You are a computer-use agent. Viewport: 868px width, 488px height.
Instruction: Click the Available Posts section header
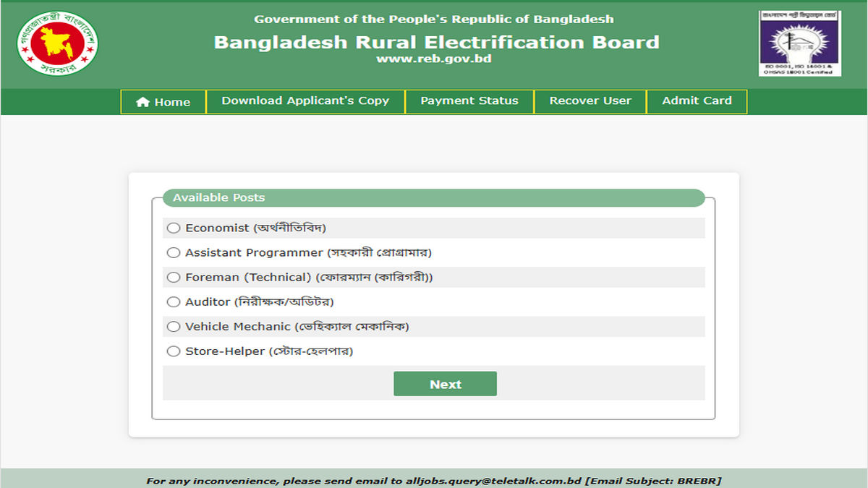pyautogui.click(x=434, y=198)
